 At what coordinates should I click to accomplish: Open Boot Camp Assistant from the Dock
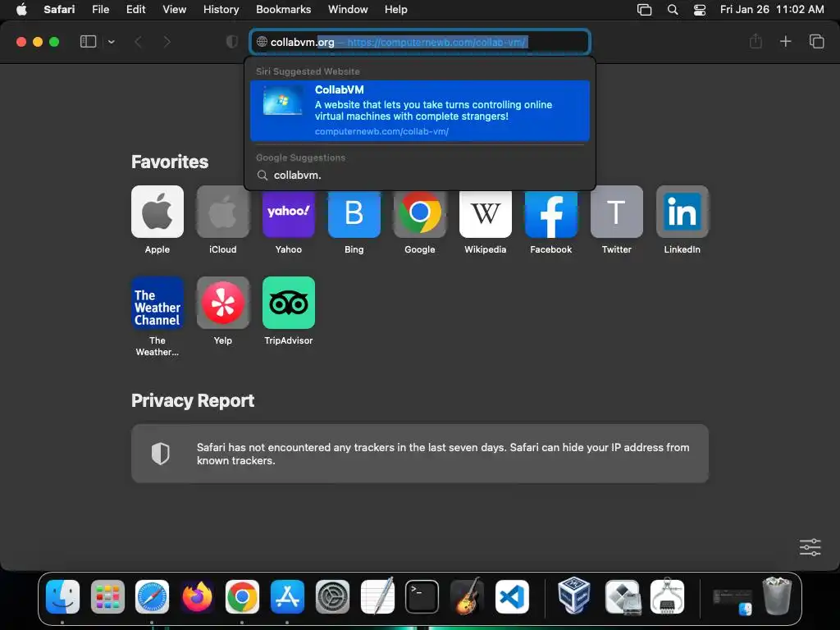coord(622,596)
